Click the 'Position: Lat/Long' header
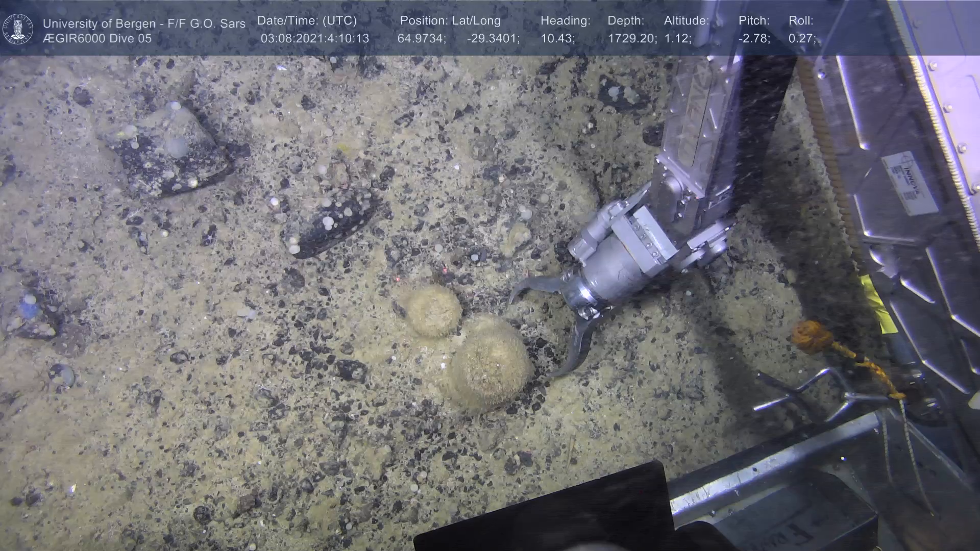Image resolution: width=980 pixels, height=551 pixels. click(450, 21)
